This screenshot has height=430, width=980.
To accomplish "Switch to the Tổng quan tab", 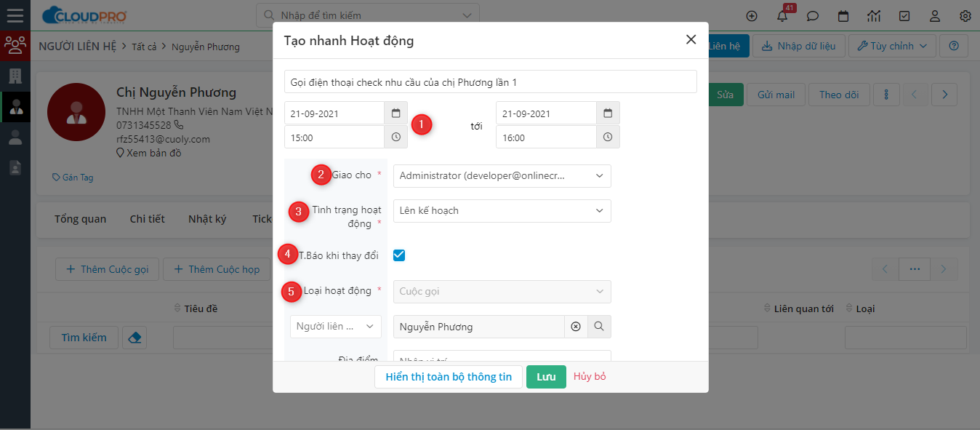I will (80, 219).
